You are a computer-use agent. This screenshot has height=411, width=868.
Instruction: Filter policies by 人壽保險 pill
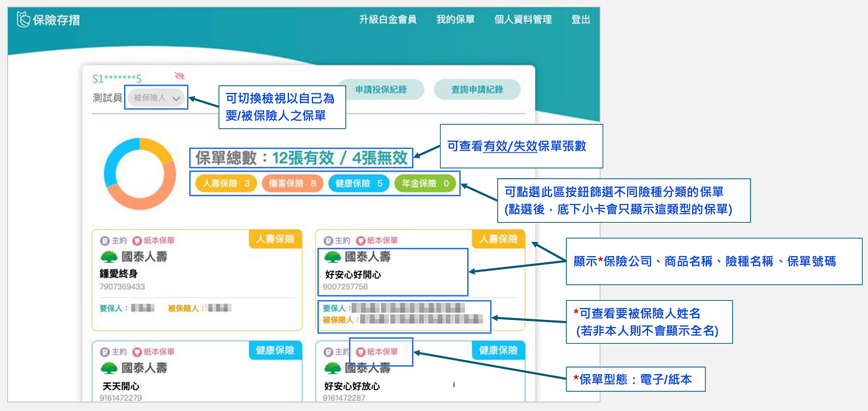pyautogui.click(x=226, y=183)
